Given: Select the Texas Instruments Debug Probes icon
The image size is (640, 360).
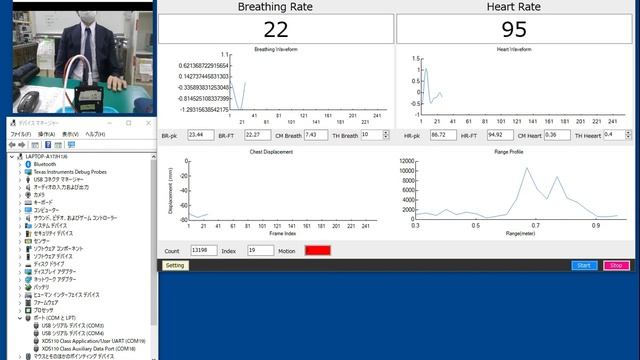Looking at the screenshot, I should coord(28,172).
